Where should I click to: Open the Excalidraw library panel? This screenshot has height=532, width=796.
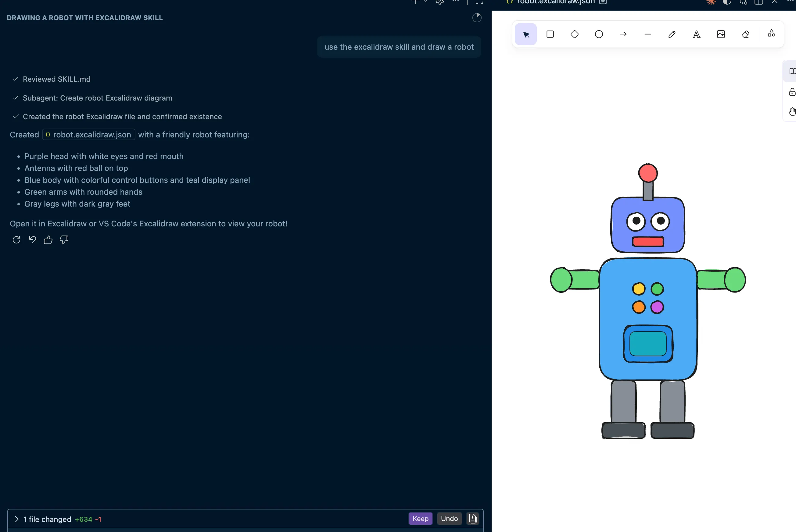click(793, 71)
